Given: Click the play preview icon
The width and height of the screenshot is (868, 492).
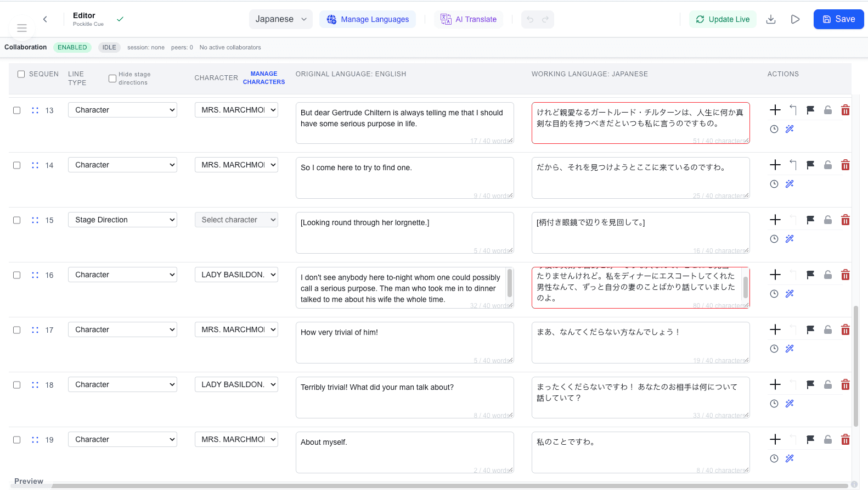Looking at the screenshot, I should point(795,19).
